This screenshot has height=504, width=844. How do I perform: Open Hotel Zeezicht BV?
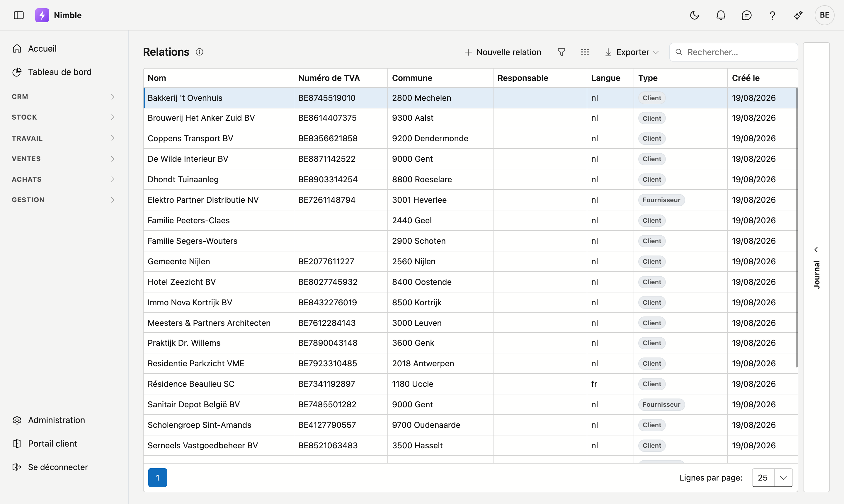(470, 282)
